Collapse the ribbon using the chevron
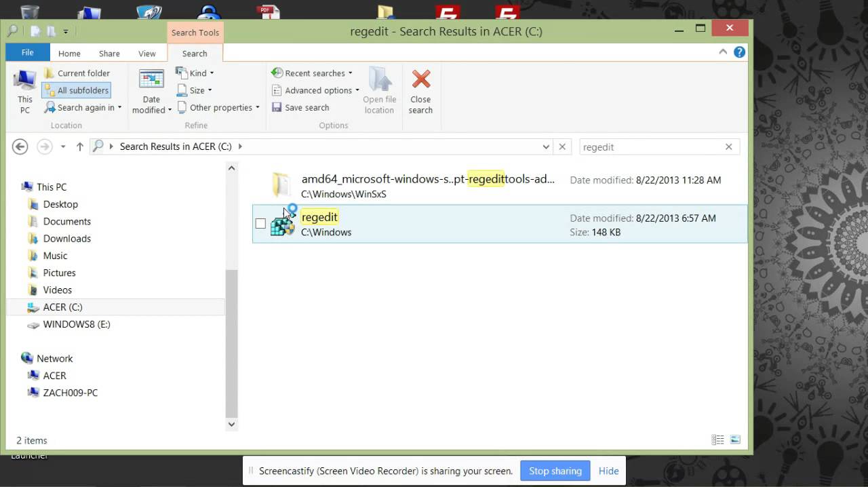The height and width of the screenshot is (487, 868). pyautogui.click(x=723, y=52)
